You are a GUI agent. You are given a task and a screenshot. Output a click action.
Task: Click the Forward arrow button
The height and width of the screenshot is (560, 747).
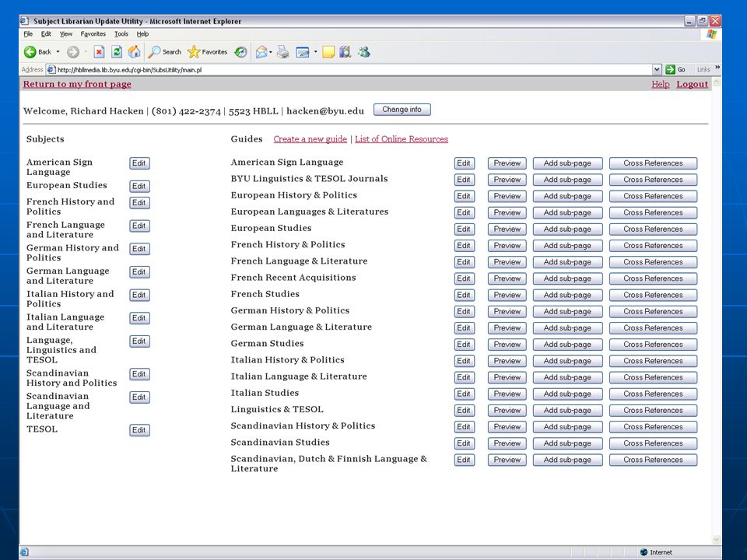73,52
